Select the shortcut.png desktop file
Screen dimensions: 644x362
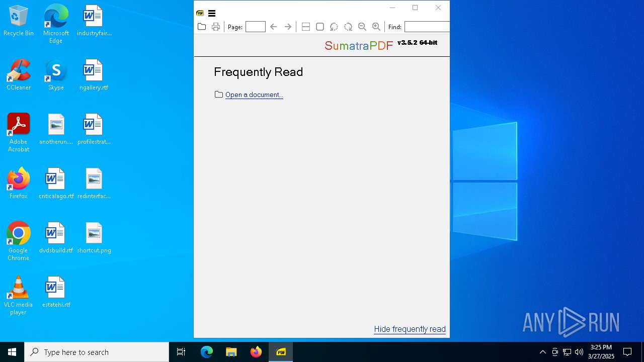[94, 238]
